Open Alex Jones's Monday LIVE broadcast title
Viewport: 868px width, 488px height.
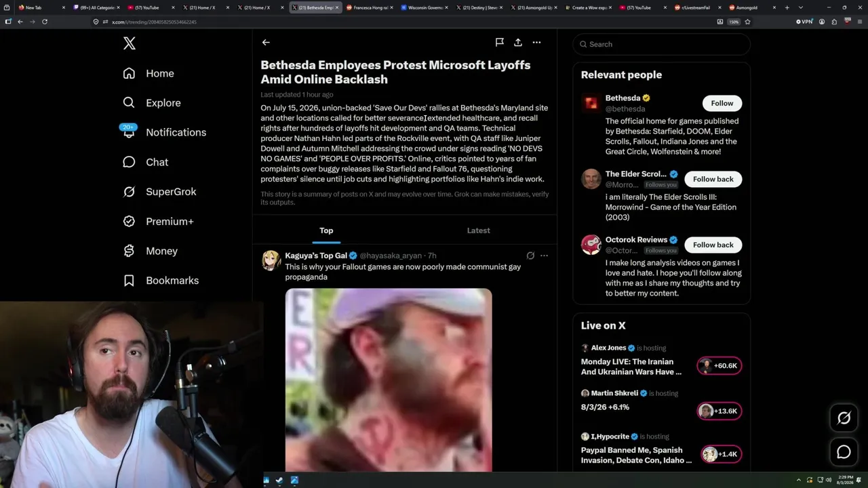(631, 367)
